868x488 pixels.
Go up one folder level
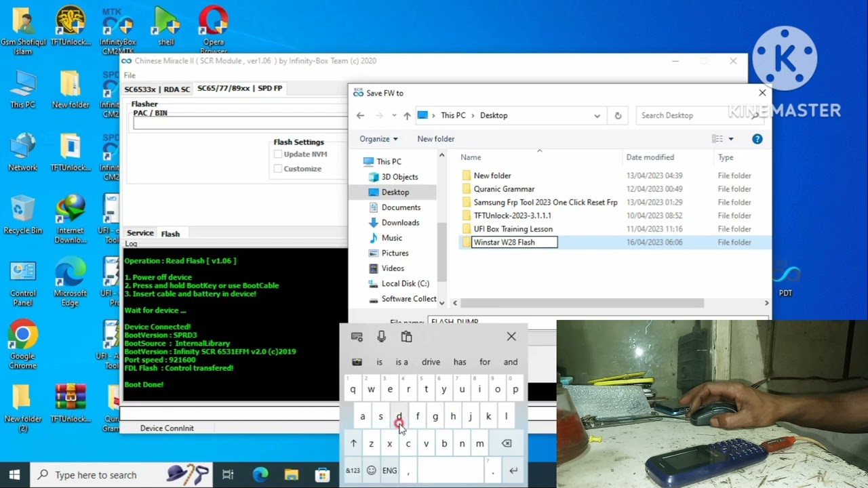coord(407,116)
